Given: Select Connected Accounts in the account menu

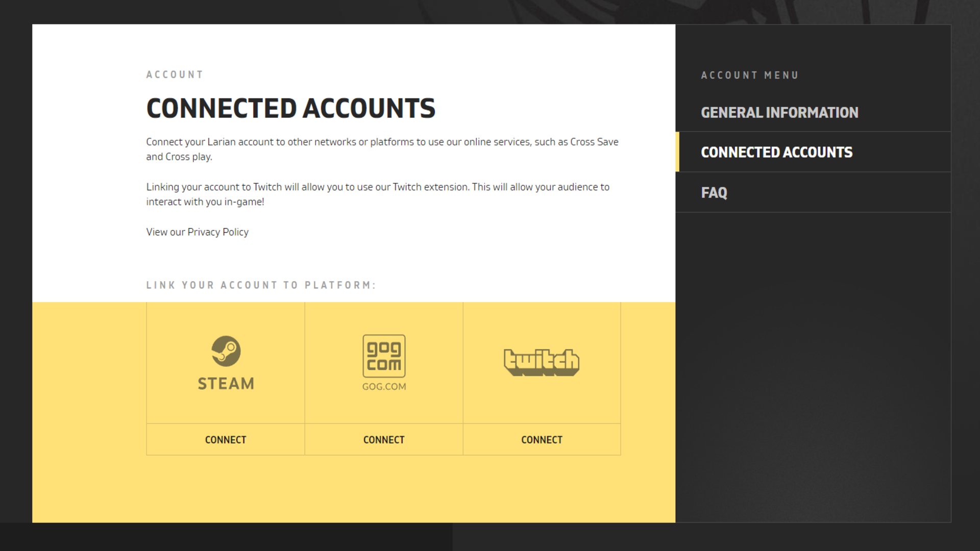Looking at the screenshot, I should coord(776,152).
